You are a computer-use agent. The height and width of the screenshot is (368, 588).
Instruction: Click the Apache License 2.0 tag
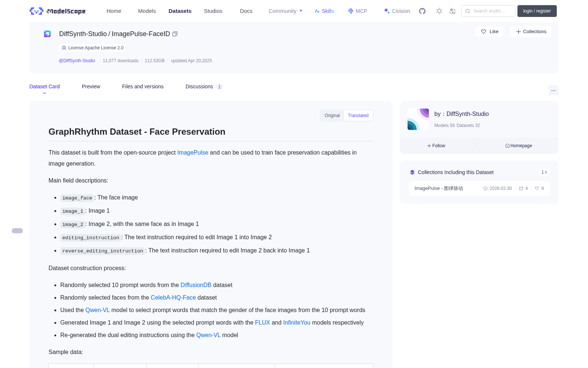(x=92, y=48)
